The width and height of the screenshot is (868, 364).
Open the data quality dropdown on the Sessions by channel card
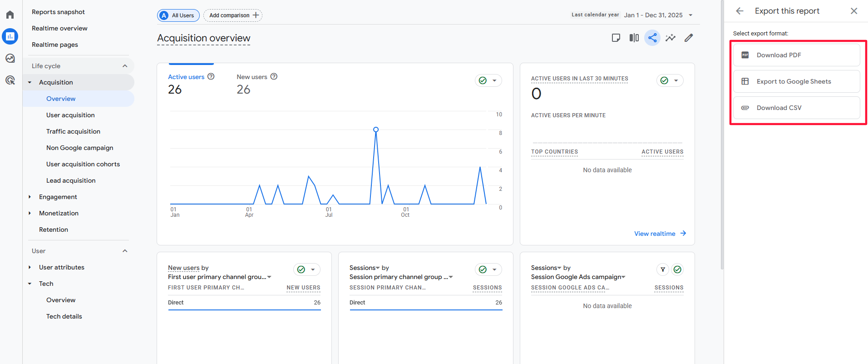(488, 269)
